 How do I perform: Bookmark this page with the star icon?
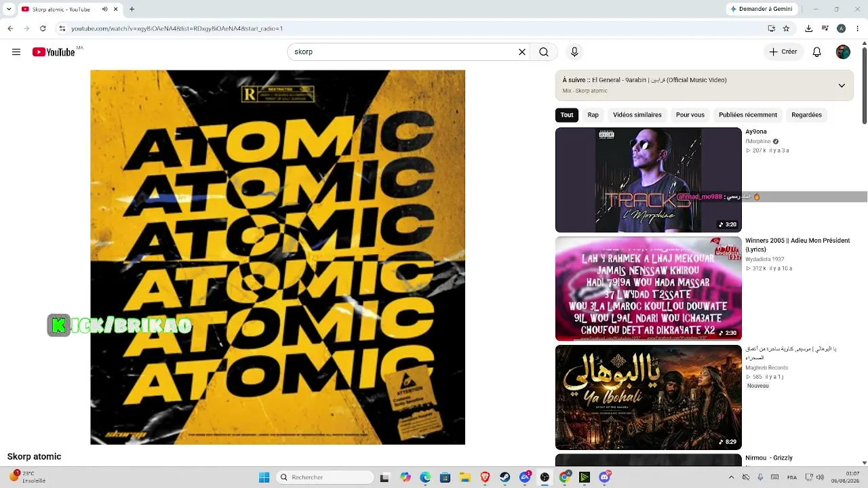[786, 28]
